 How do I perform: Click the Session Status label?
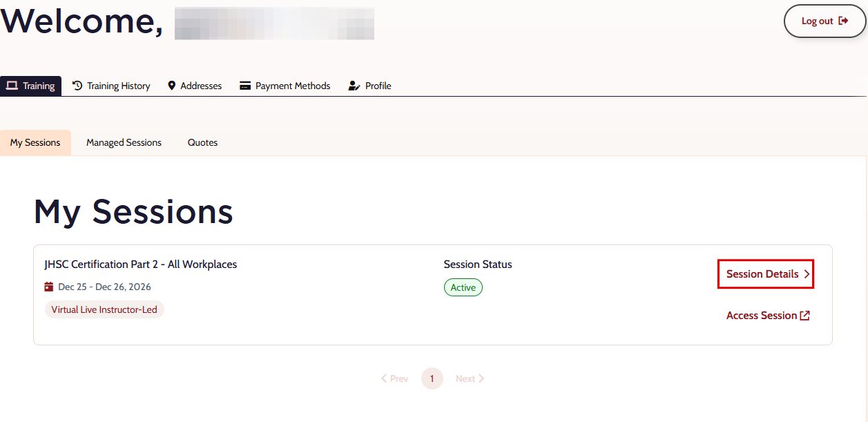478,265
